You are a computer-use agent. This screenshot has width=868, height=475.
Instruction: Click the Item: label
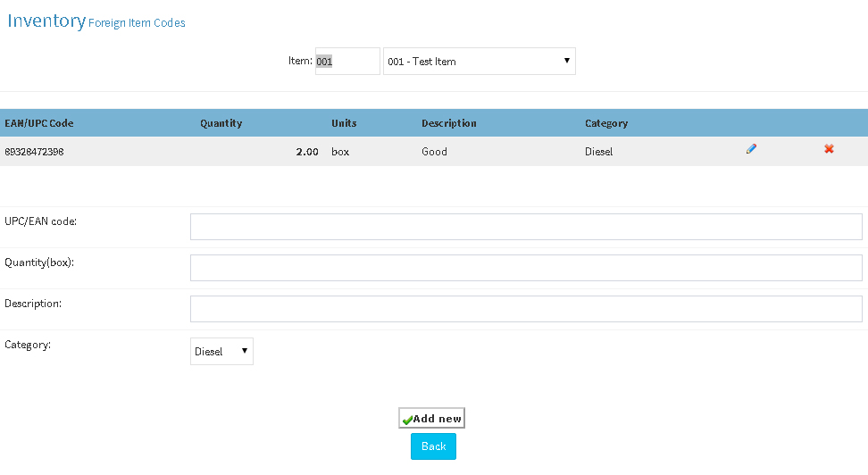[x=300, y=61]
